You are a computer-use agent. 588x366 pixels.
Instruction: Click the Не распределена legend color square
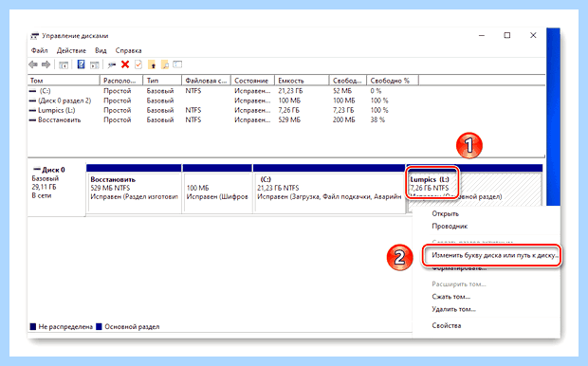33,326
